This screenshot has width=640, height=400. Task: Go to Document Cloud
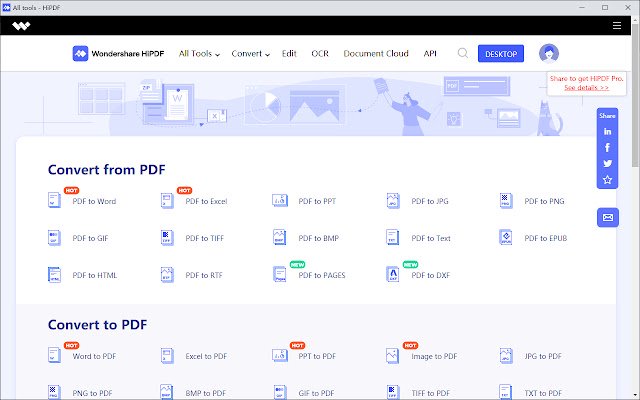coord(376,53)
